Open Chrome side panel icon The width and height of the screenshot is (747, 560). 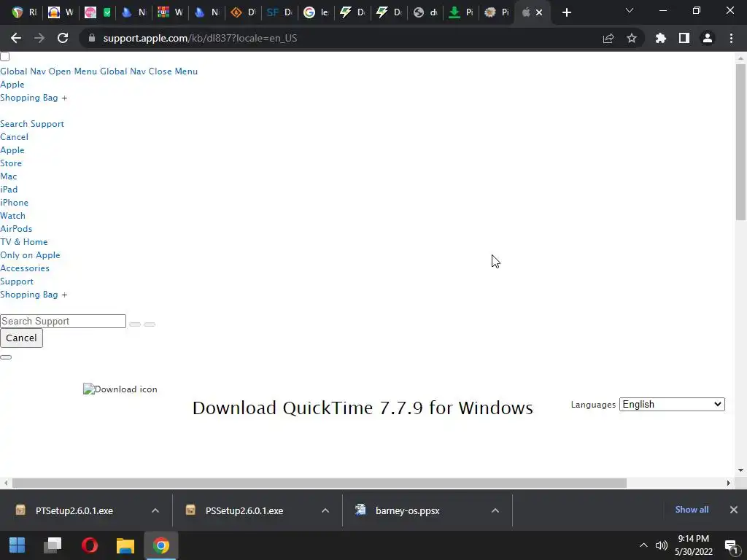coord(684,38)
